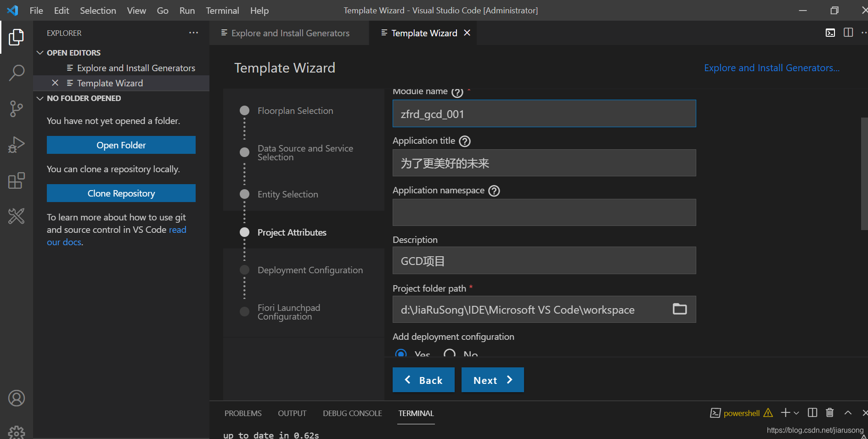Go to Entity Selection wizard step
This screenshot has height=439, width=868.
point(288,194)
